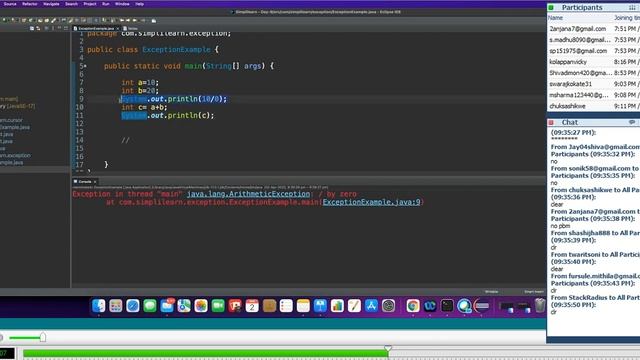640x360 pixels.
Task: Click the ExceptionExample class name
Action: point(176,50)
